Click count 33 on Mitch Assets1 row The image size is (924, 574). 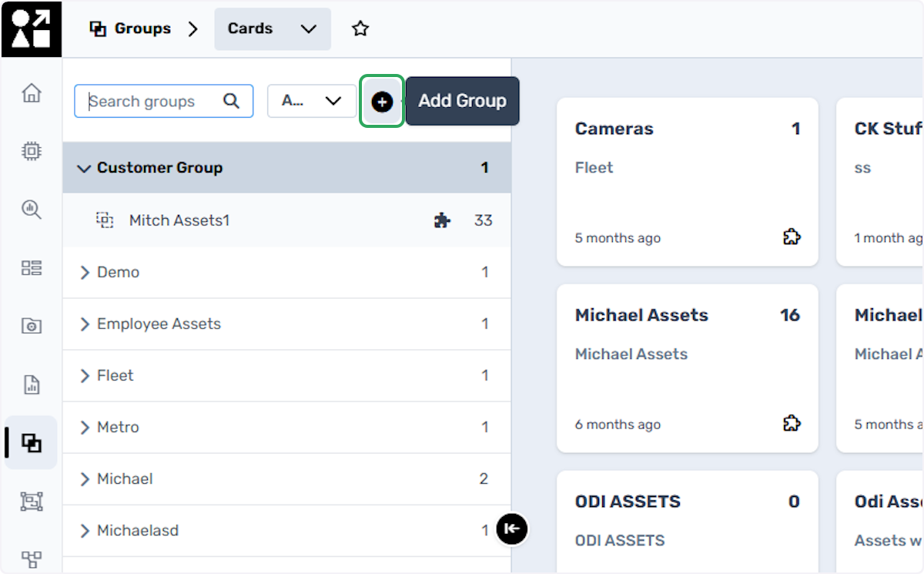pyautogui.click(x=483, y=220)
